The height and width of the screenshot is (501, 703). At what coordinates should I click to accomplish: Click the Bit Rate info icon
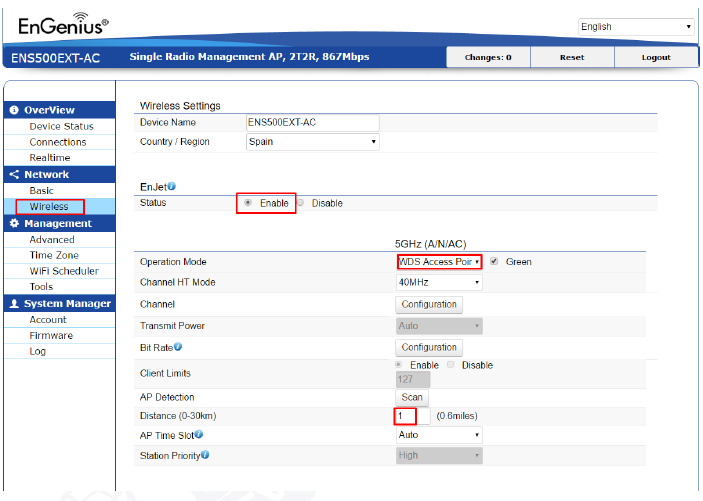coord(178,347)
